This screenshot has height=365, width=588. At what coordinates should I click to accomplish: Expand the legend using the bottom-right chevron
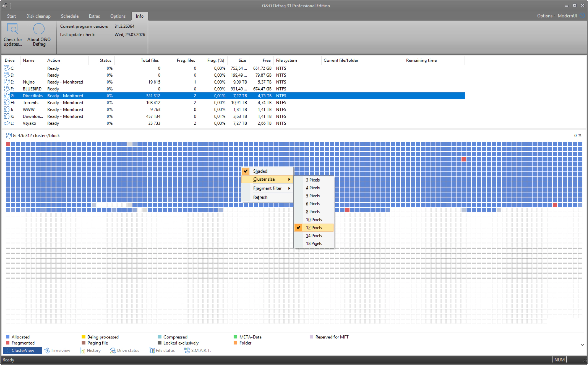point(582,345)
